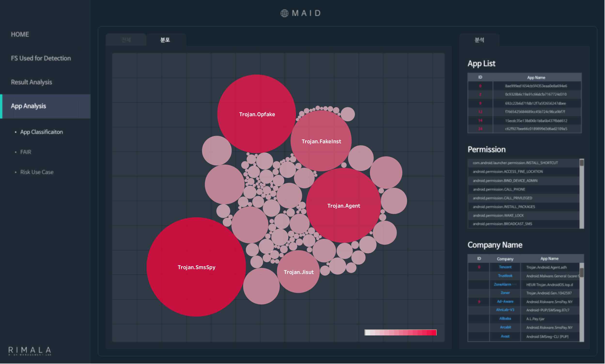Select the 분석 tab
This screenshot has width=605, height=364.
479,40
